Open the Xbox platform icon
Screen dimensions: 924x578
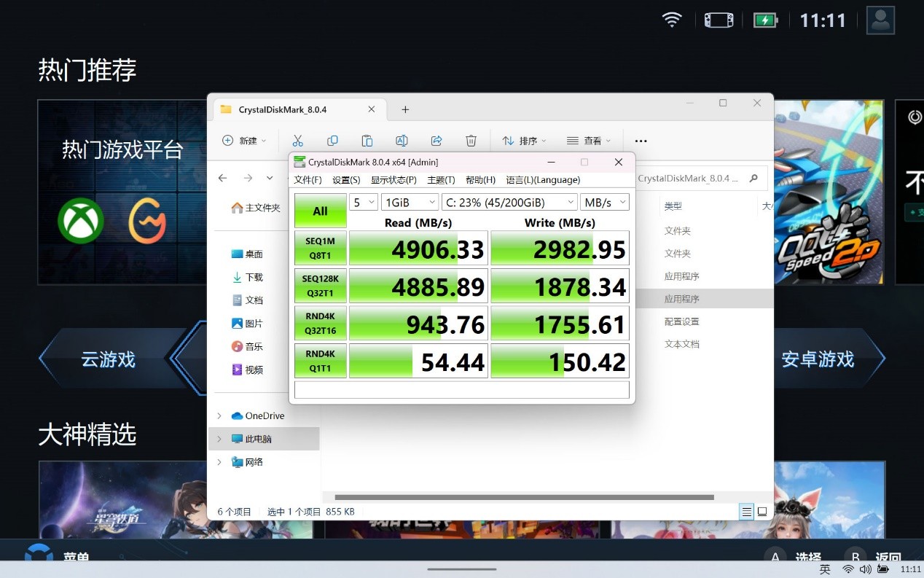(81, 221)
